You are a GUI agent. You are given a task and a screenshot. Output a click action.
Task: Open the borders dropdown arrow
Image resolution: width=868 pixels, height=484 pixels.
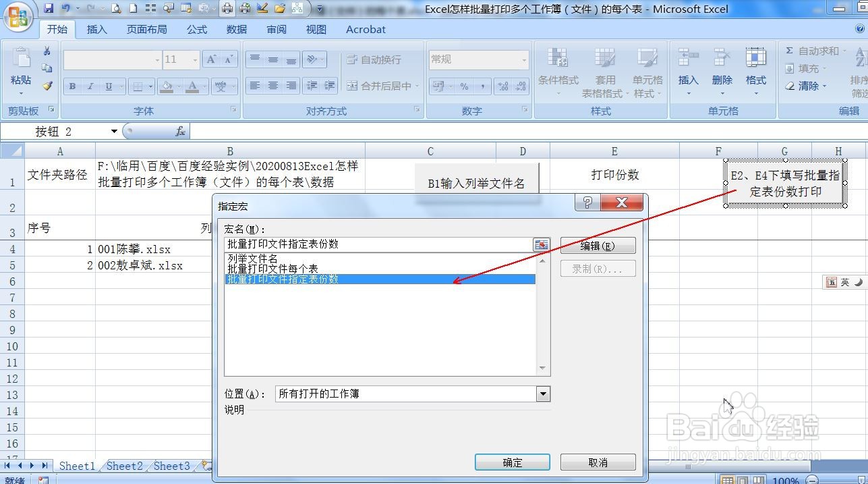[x=150, y=86]
